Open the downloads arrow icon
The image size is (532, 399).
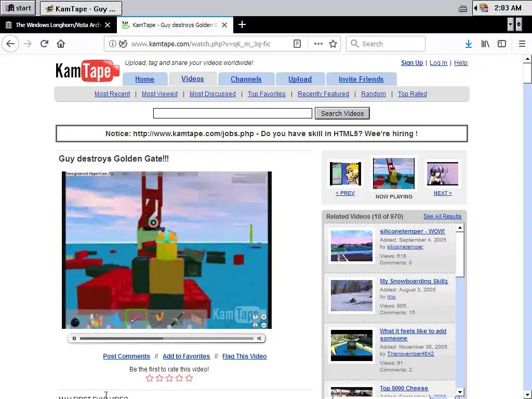coord(468,44)
